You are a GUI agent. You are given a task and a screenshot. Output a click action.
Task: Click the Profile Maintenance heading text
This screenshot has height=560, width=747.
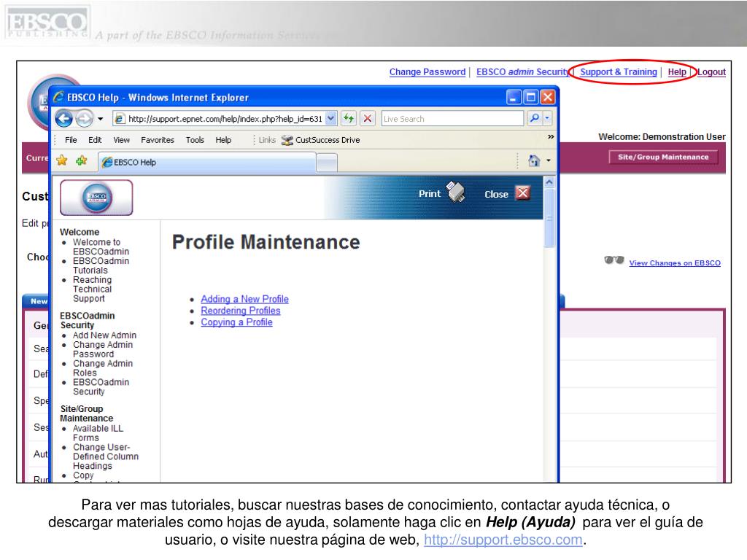[266, 242]
